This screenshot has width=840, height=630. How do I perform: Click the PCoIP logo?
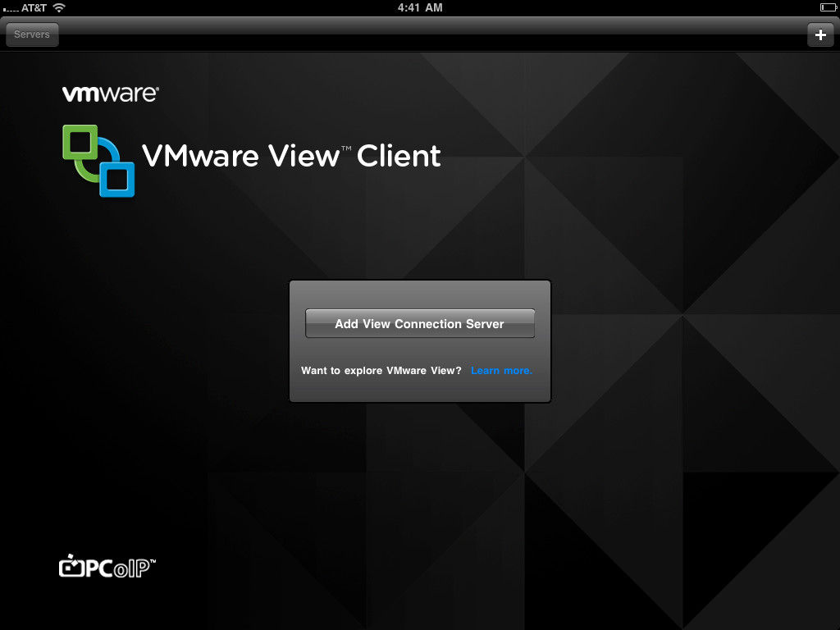pyautogui.click(x=107, y=566)
